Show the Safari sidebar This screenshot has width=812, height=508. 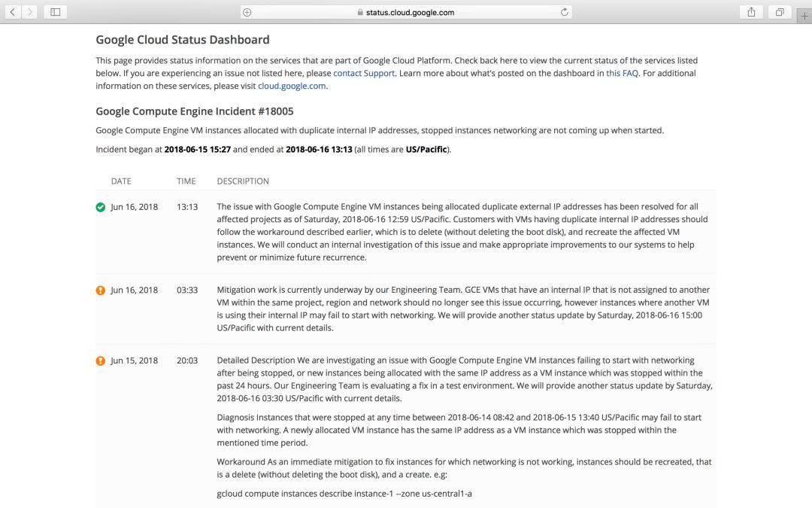[x=56, y=12]
